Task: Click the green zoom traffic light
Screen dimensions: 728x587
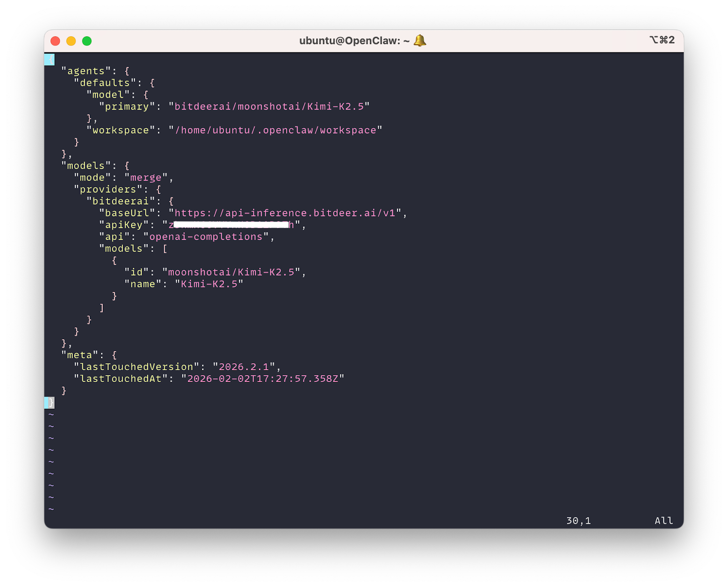Action: (86, 40)
